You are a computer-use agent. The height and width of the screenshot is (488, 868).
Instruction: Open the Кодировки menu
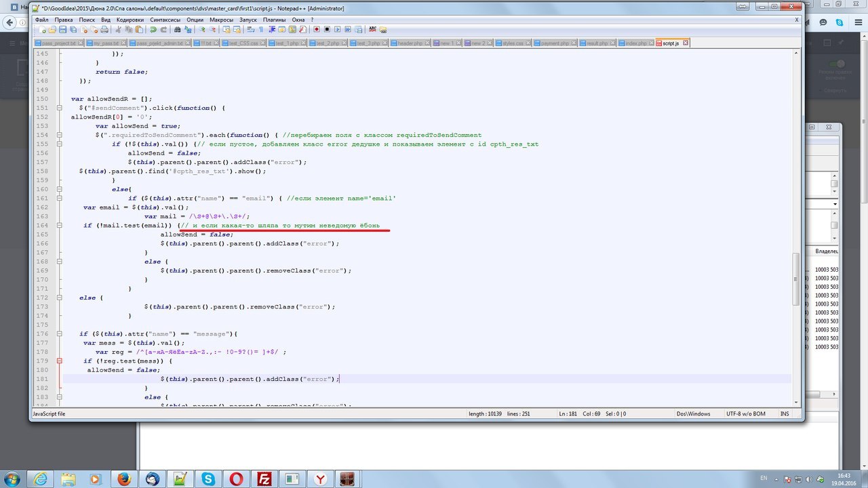130,20
